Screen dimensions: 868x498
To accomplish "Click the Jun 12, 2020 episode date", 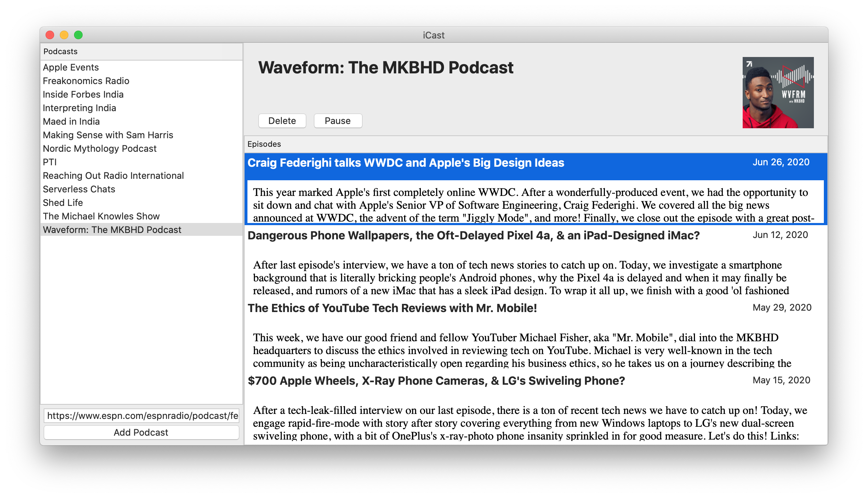I will (x=780, y=235).
